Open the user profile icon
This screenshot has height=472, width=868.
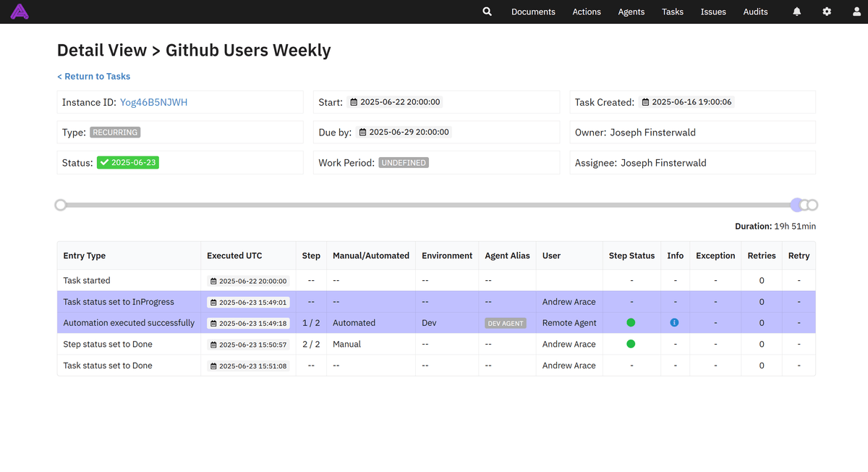click(856, 12)
